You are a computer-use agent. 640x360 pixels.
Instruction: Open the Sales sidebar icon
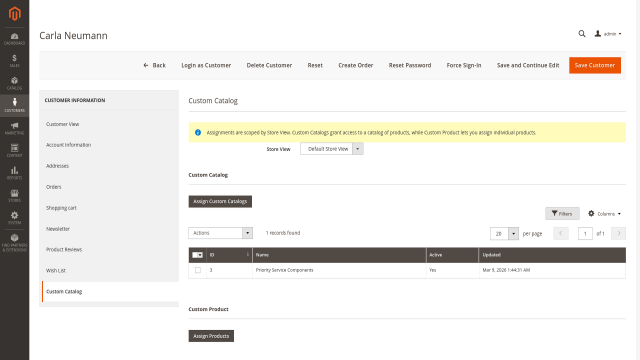tap(14, 61)
